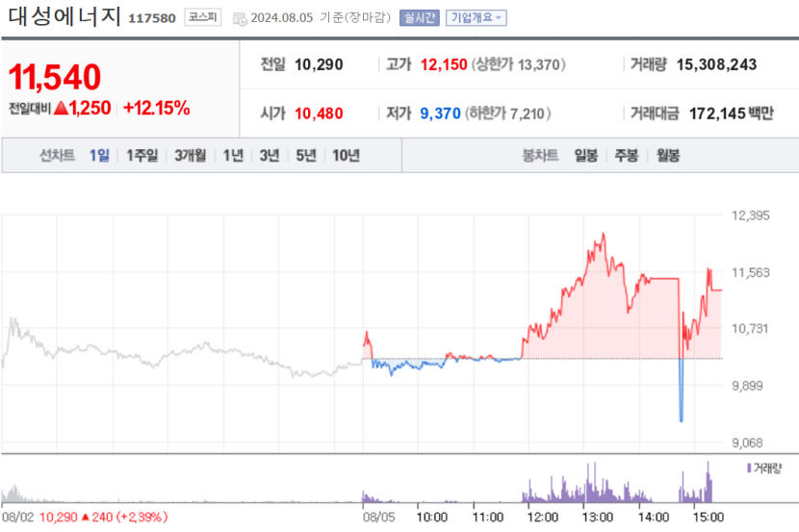Click the 12,395 y-axis label

pos(751,215)
